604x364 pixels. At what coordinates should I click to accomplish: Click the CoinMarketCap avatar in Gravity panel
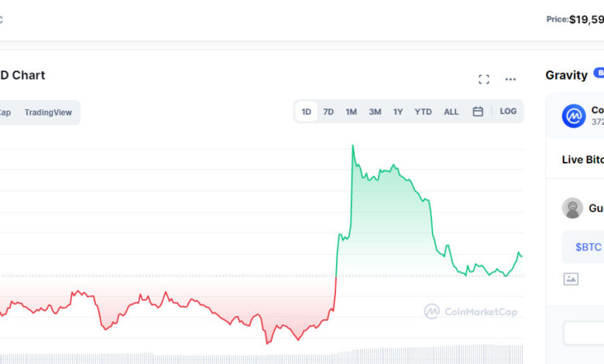pyautogui.click(x=574, y=115)
